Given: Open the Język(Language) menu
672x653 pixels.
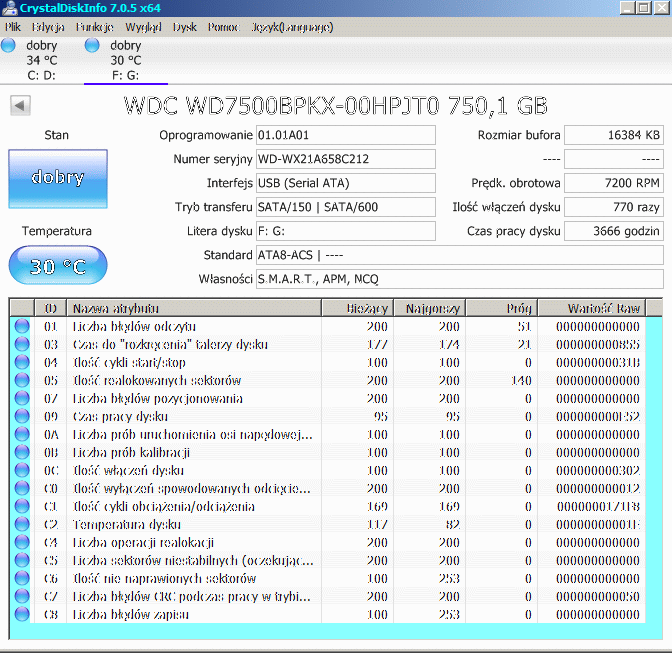Looking at the screenshot, I should 292,27.
